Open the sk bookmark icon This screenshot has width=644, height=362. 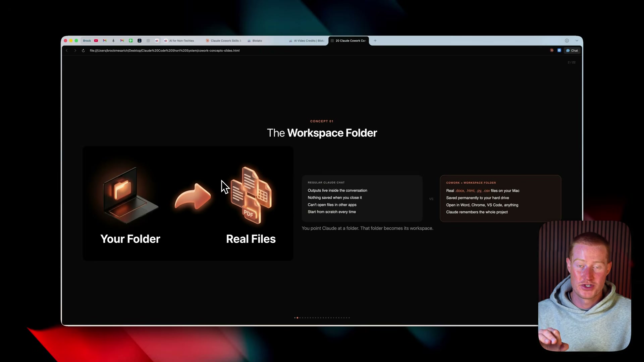(x=156, y=41)
